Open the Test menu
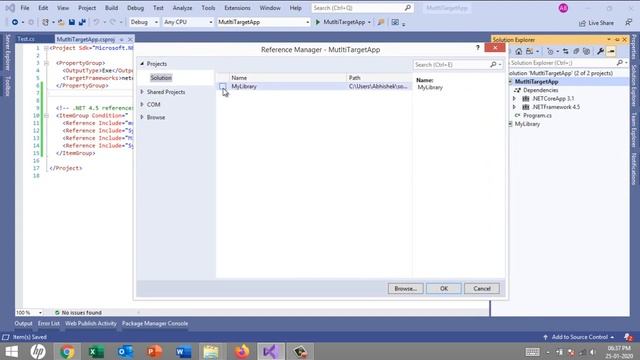 point(158,8)
